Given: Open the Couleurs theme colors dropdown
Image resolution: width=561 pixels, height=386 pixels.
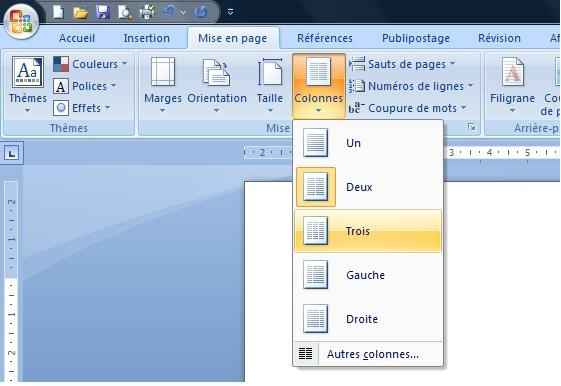Looking at the screenshot, I should [x=90, y=64].
